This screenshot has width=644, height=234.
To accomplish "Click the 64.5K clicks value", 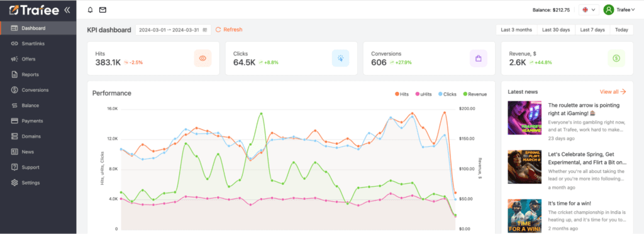I will (x=244, y=62).
